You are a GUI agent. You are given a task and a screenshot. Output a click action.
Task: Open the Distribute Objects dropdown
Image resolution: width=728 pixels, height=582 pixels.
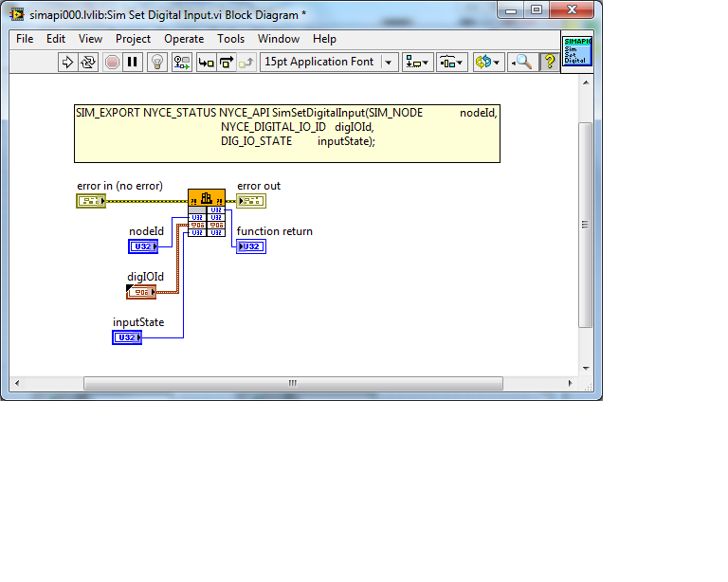click(x=451, y=63)
